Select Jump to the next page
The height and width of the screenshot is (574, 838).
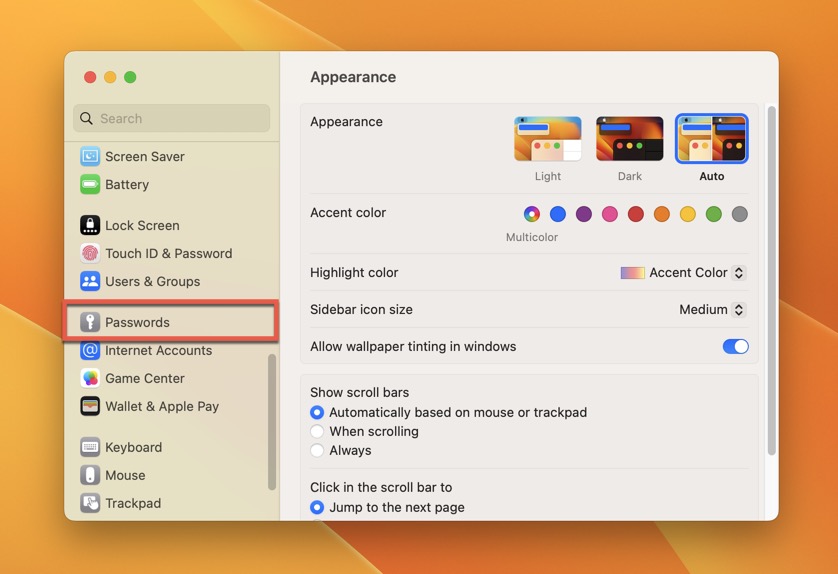point(317,507)
